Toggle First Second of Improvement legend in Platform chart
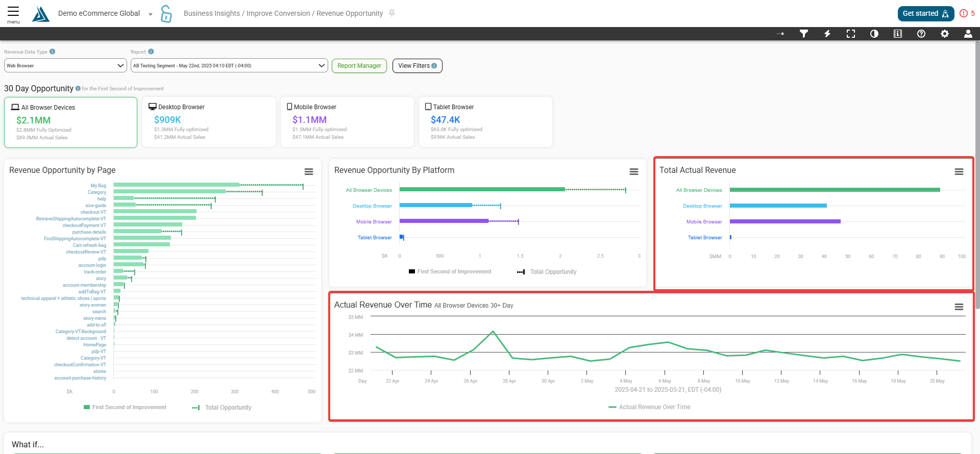The image size is (980, 454). tap(450, 271)
